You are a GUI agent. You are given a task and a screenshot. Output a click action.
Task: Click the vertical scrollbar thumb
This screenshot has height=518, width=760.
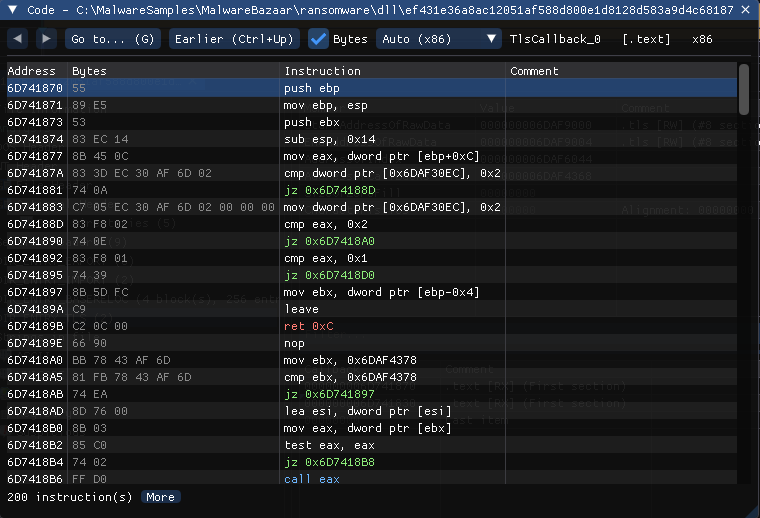tap(744, 90)
